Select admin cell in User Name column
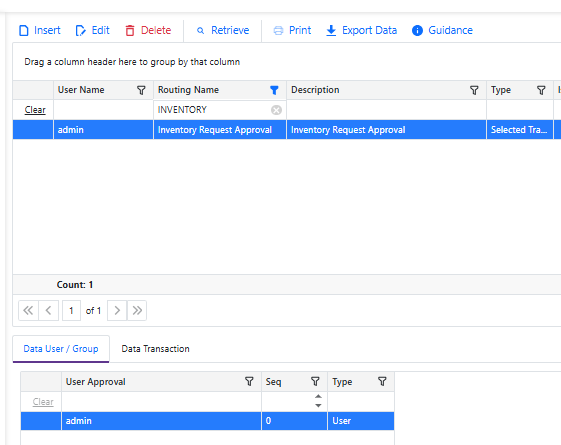The height and width of the screenshot is (445, 561). 103,129
